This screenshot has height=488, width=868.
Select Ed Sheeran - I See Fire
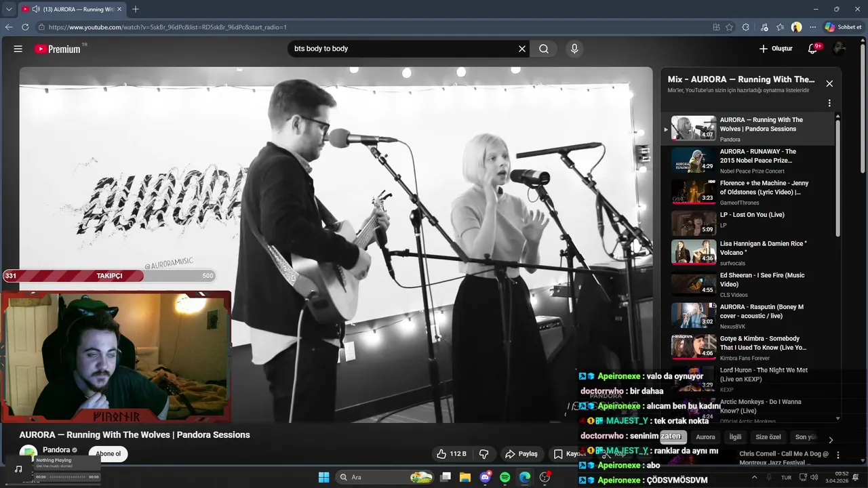coord(749,285)
